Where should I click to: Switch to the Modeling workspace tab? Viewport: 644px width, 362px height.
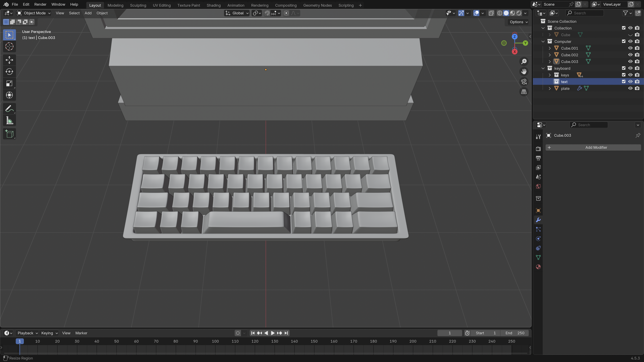click(x=115, y=5)
